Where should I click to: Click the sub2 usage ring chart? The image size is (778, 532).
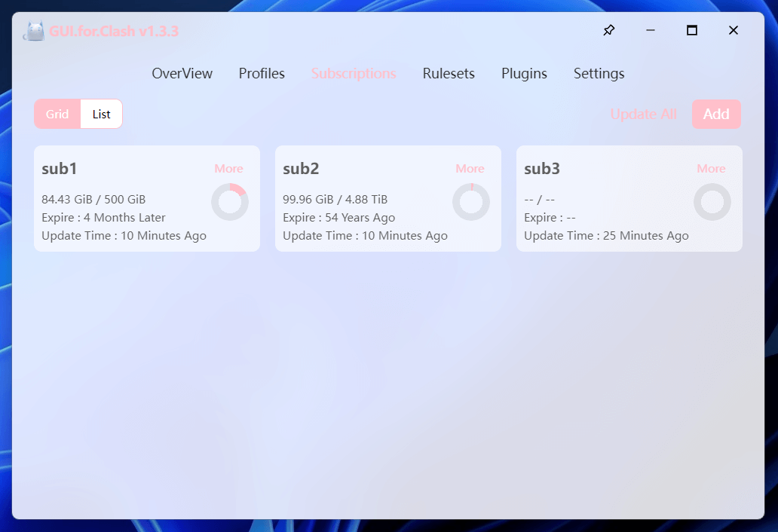pyautogui.click(x=471, y=202)
